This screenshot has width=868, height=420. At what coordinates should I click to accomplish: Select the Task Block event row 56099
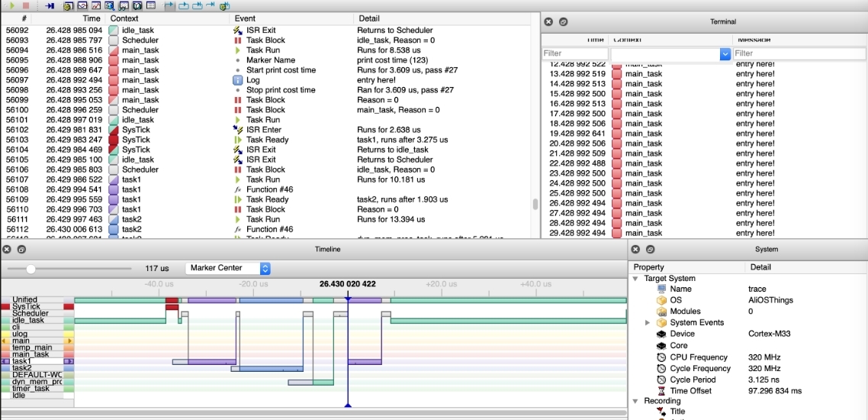(x=269, y=100)
